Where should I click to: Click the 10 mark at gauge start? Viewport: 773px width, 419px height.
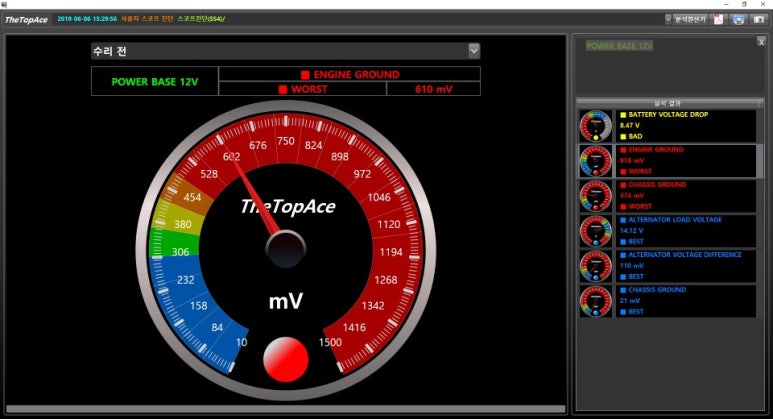point(242,342)
